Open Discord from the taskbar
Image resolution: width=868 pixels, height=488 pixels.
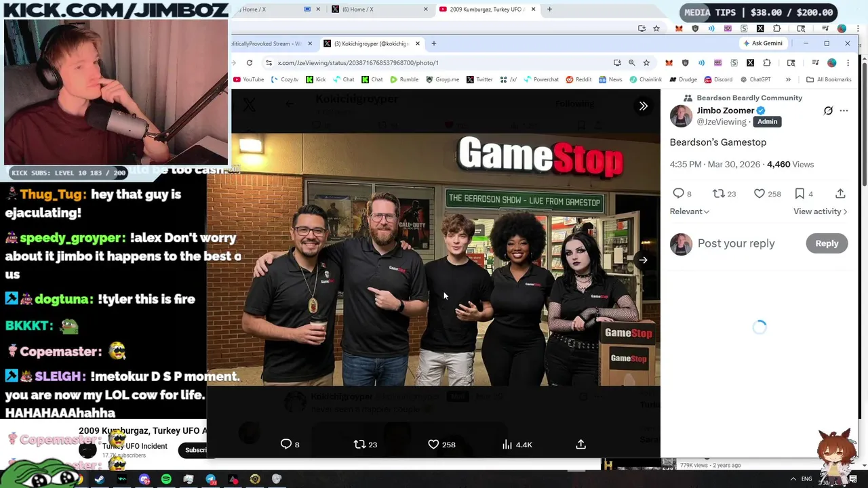(x=144, y=479)
